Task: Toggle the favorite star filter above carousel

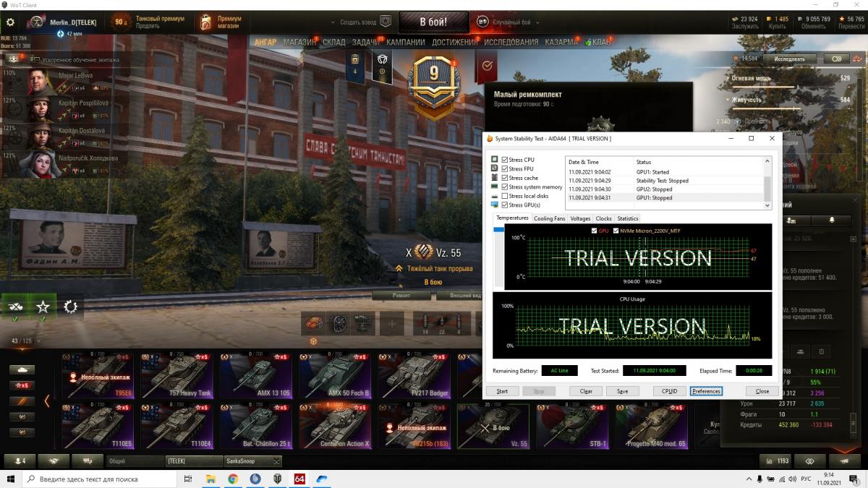Action: tap(43, 307)
